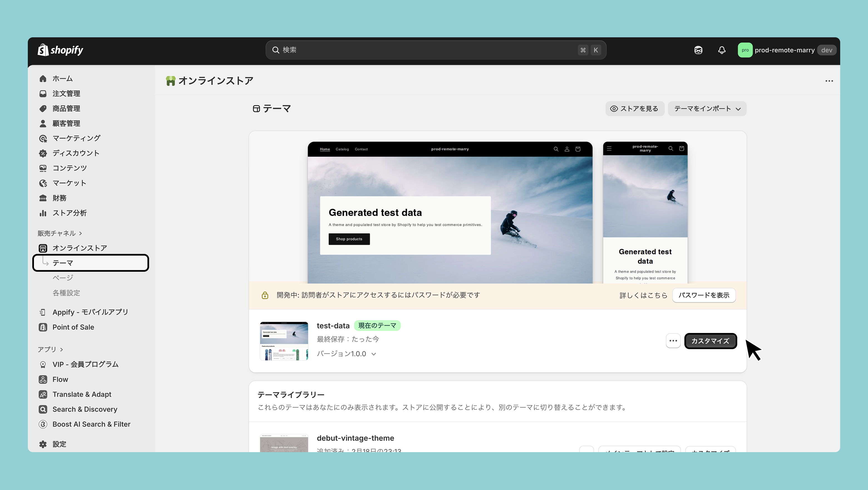Open ストア分析 analytics
The width and height of the screenshot is (868, 490).
click(x=70, y=213)
